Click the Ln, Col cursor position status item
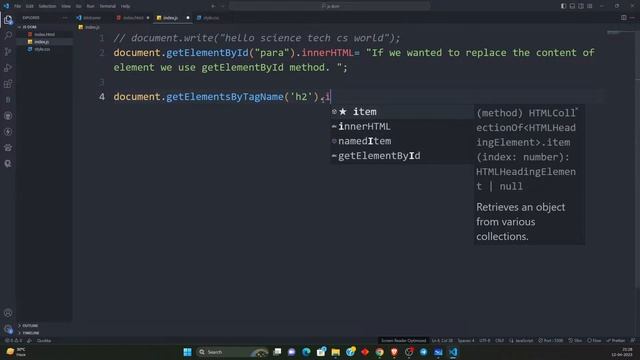640x360 pixels. [x=442, y=340]
